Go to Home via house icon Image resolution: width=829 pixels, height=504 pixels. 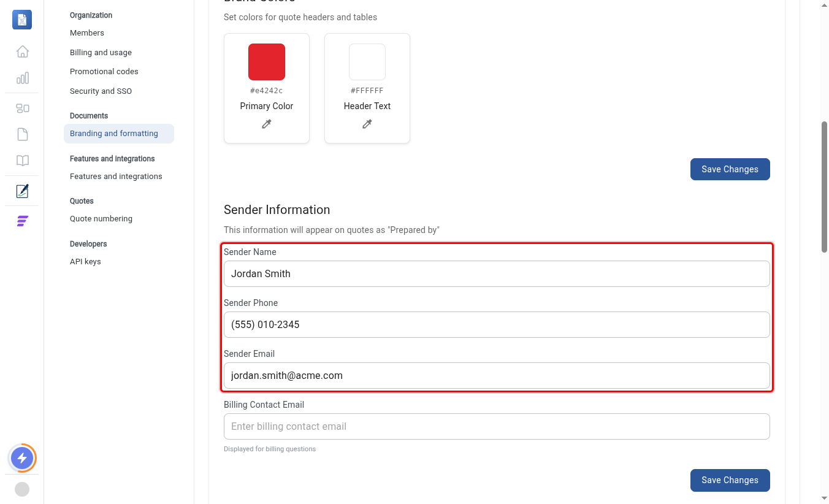coord(22,52)
